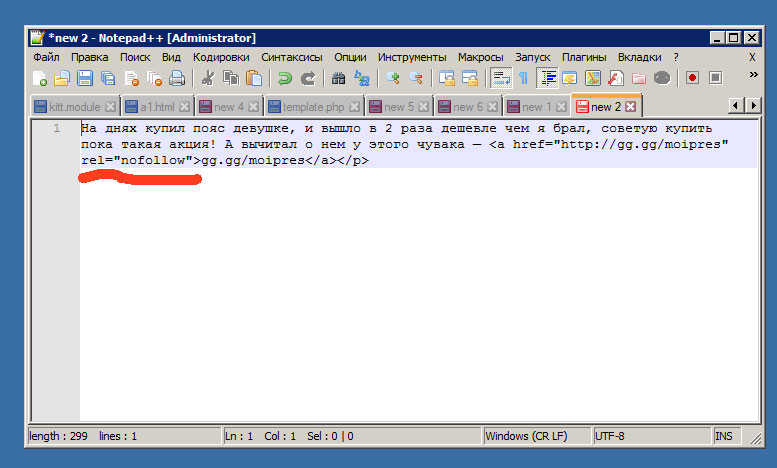Paste from clipboard using toolbar icon
The width and height of the screenshot is (777, 468).
254,78
